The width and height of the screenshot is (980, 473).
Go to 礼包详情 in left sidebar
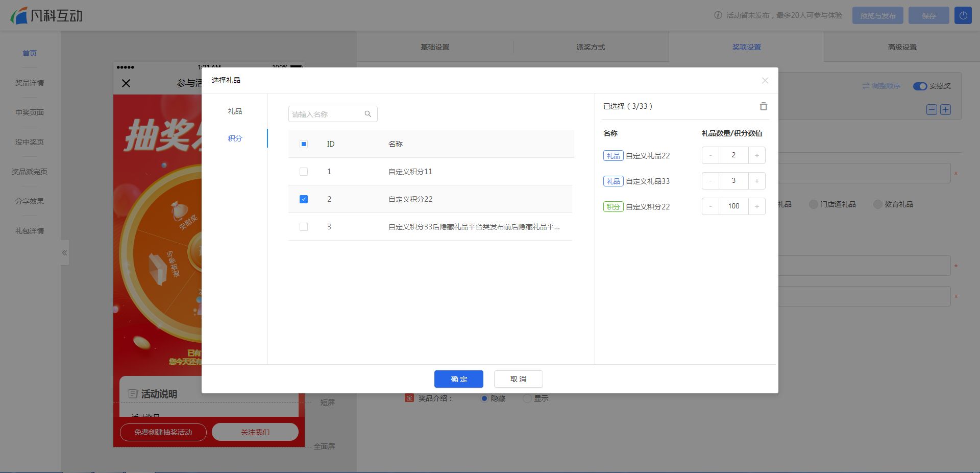coord(30,231)
